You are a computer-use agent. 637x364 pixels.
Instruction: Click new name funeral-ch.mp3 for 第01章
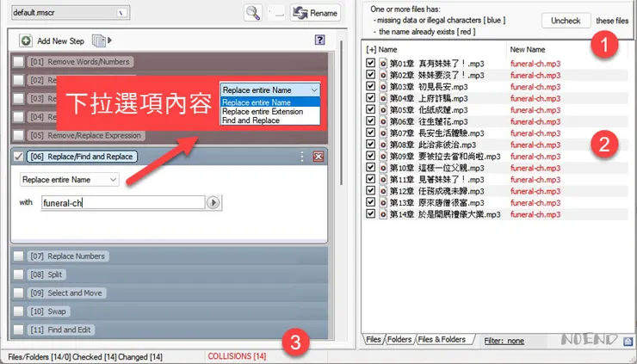tap(535, 64)
